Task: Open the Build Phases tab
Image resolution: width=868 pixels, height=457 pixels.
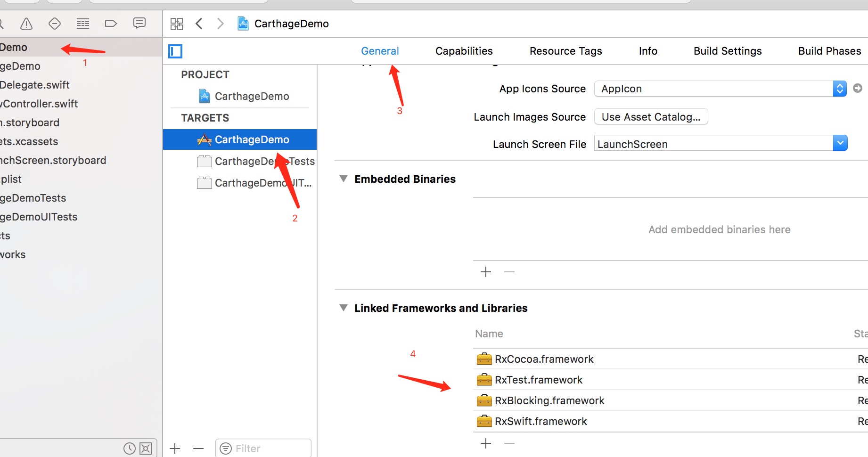Action: (829, 51)
